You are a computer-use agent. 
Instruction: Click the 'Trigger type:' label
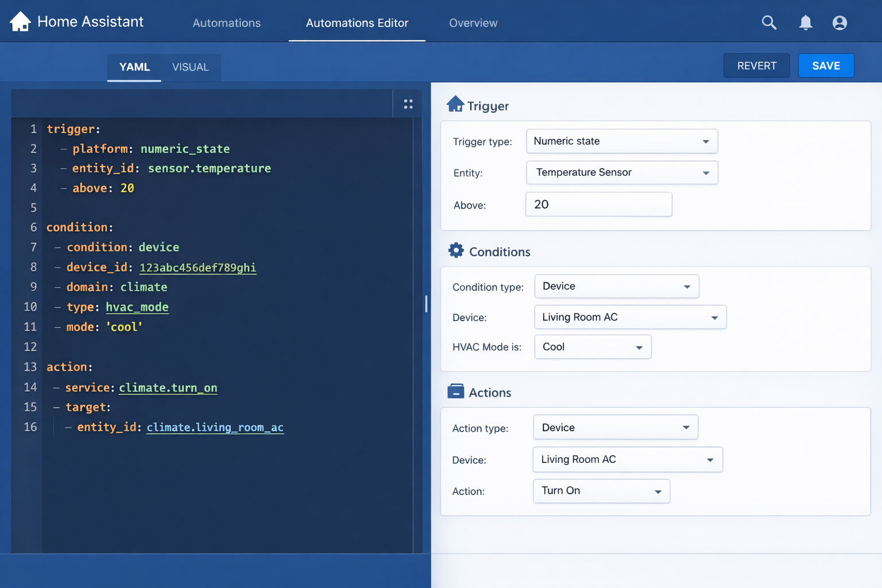click(x=482, y=142)
